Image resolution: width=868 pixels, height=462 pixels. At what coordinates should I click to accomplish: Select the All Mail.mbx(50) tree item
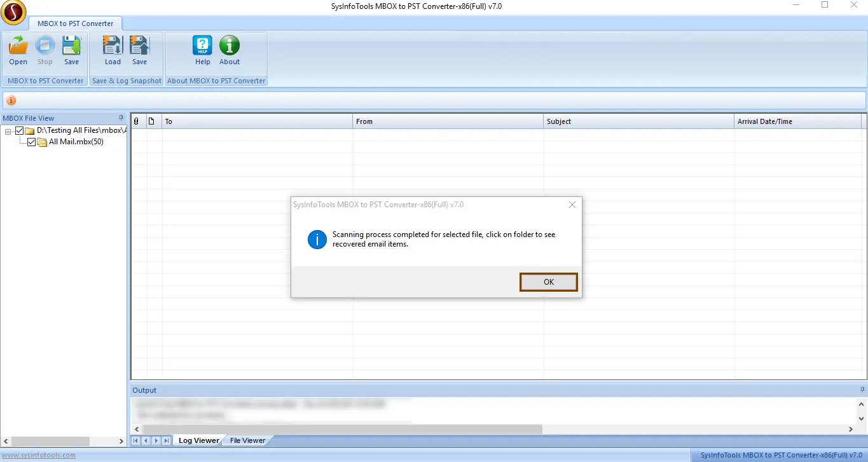coord(76,142)
